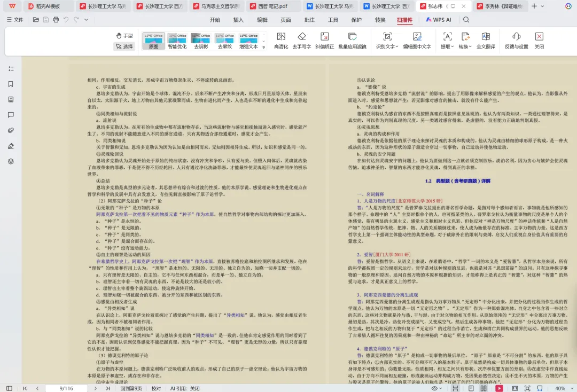
Task: Switch to the 稻壳AI模板 tab
Action: 48,6
